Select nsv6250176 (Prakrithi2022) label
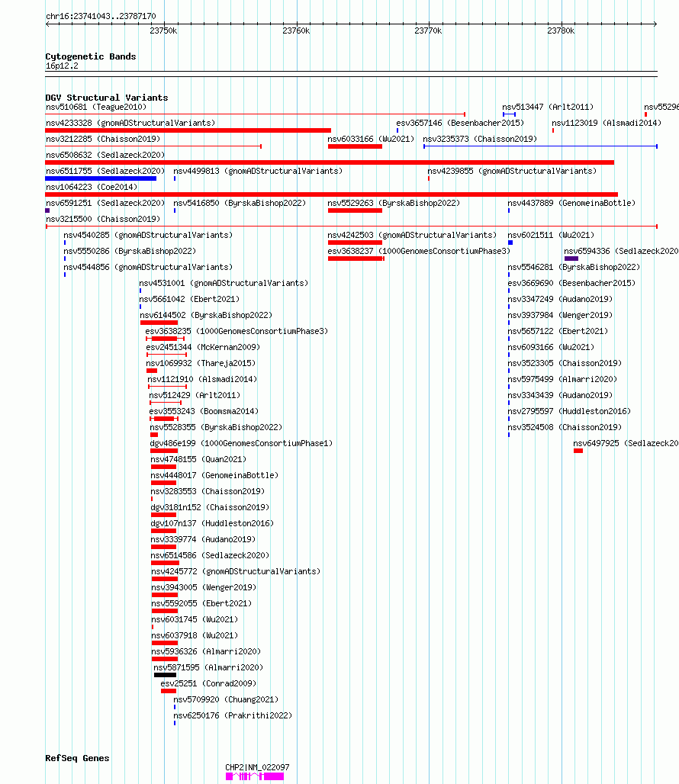Screen dimensions: 679x784 coord(233,715)
